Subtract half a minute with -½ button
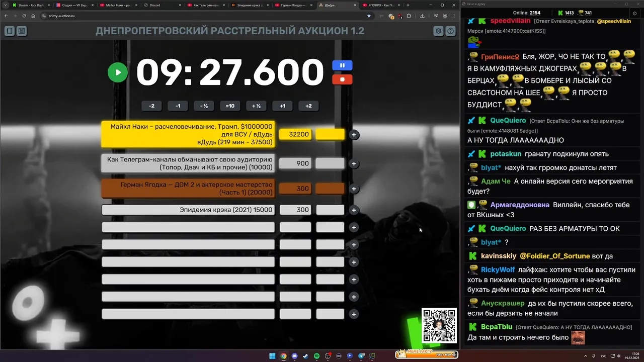The width and height of the screenshot is (644, 362). coord(204,106)
